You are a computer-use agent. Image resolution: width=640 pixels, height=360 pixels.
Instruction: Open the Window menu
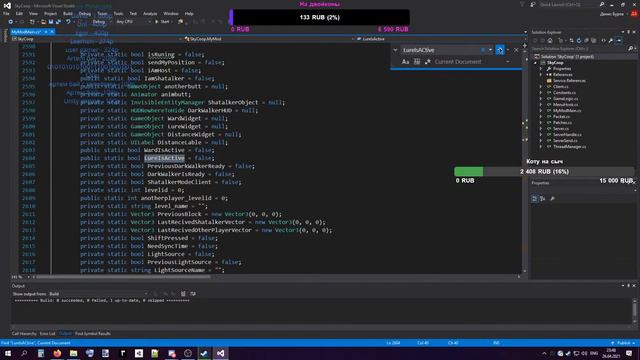[171, 13]
